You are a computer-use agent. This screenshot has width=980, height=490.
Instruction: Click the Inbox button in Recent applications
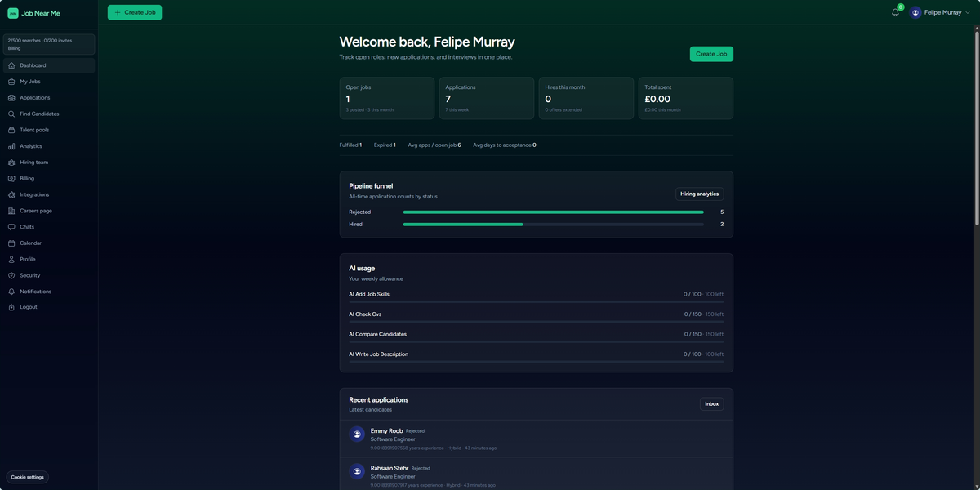(x=711, y=403)
